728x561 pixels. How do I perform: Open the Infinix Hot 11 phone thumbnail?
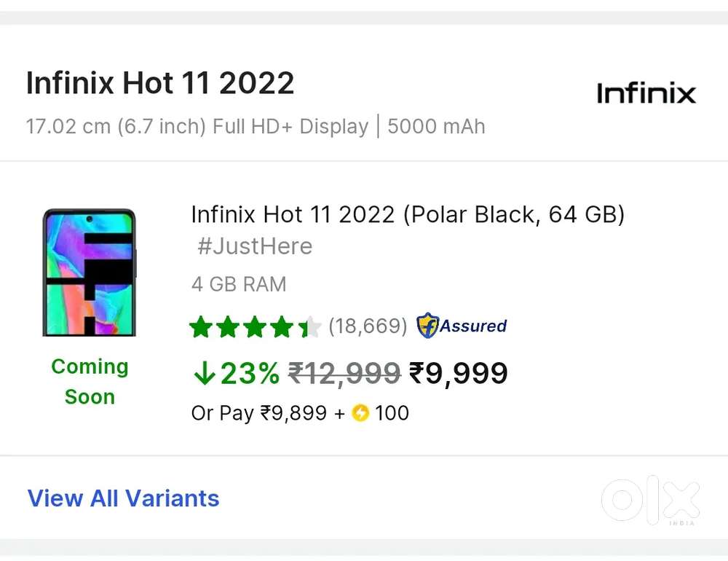90,272
